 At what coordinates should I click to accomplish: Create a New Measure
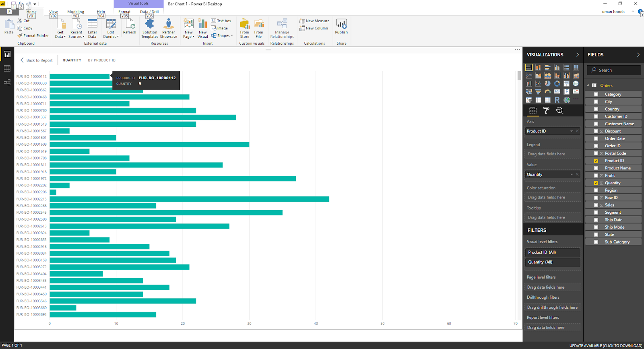tap(314, 21)
